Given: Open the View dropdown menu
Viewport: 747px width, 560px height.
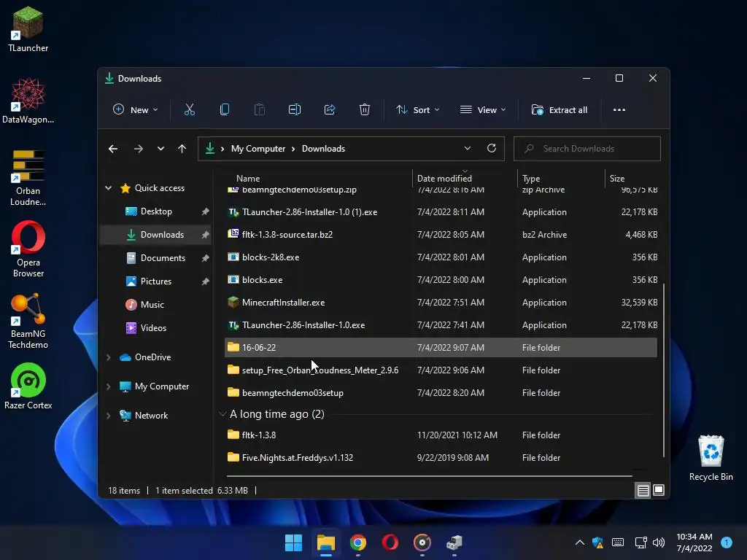Looking at the screenshot, I should 483,110.
